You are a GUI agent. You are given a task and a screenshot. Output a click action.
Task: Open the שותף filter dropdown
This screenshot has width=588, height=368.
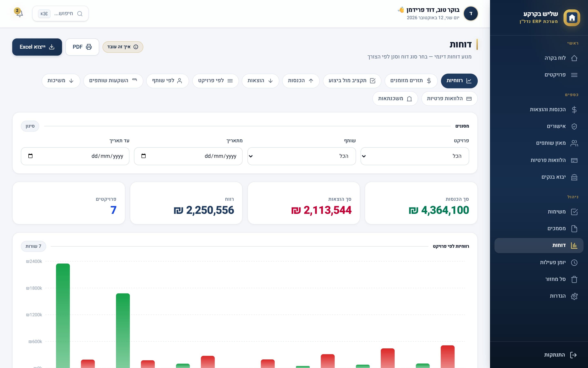tap(302, 156)
